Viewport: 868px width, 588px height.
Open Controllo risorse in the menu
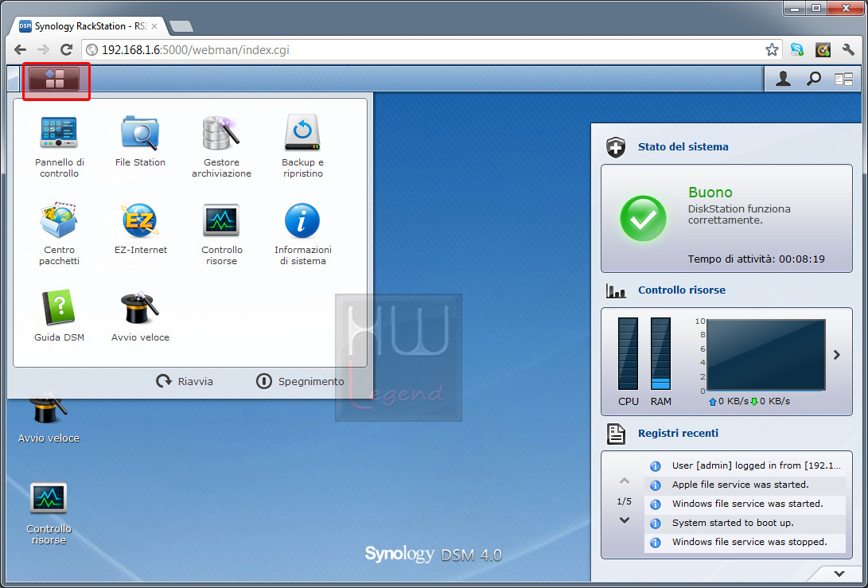[221, 234]
